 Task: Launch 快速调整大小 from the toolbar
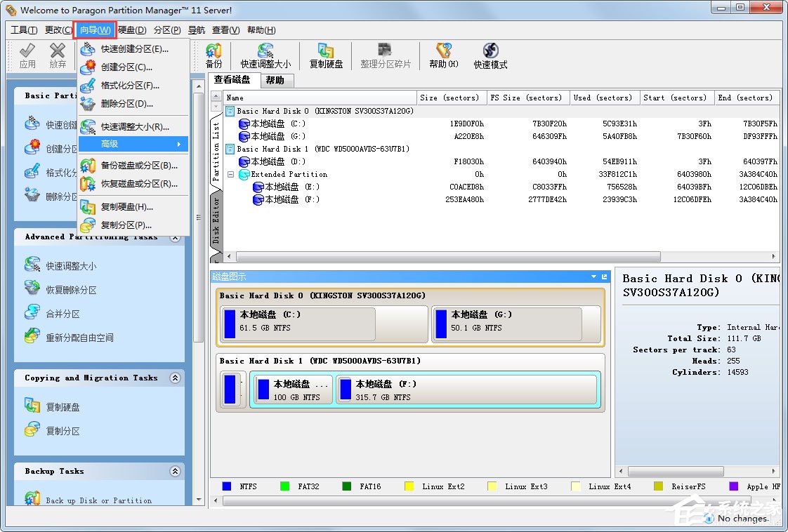[265, 55]
